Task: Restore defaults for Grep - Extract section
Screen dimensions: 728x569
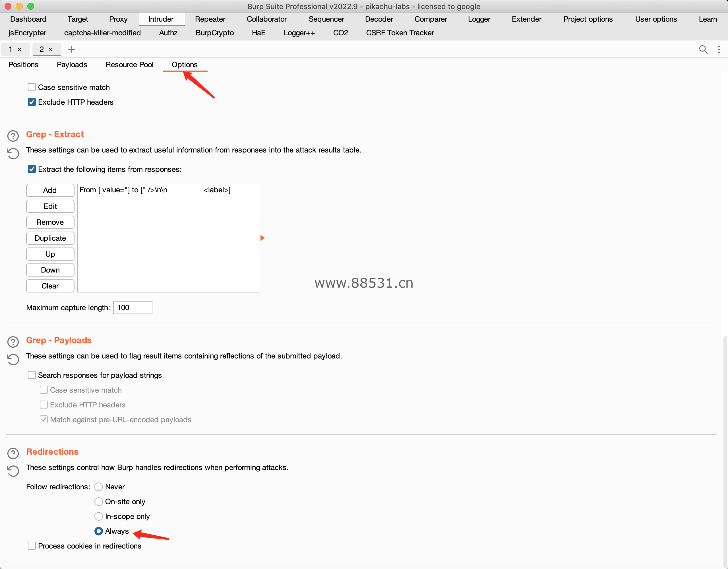Action: [x=13, y=153]
